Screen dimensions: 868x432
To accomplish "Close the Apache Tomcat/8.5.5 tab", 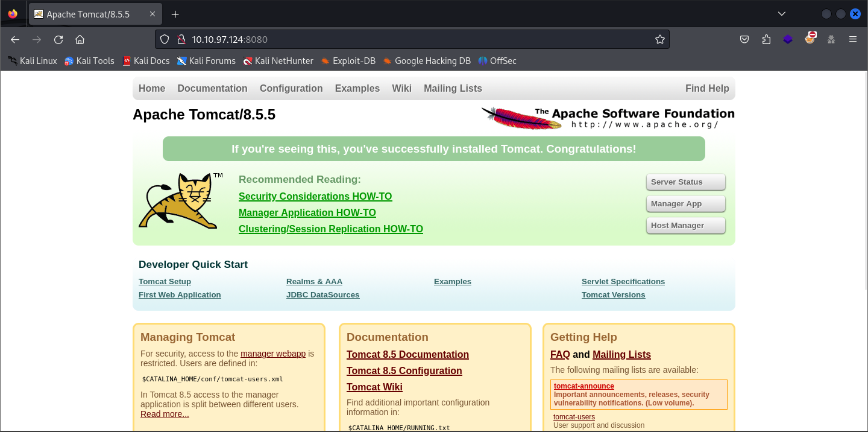I will 153,14.
